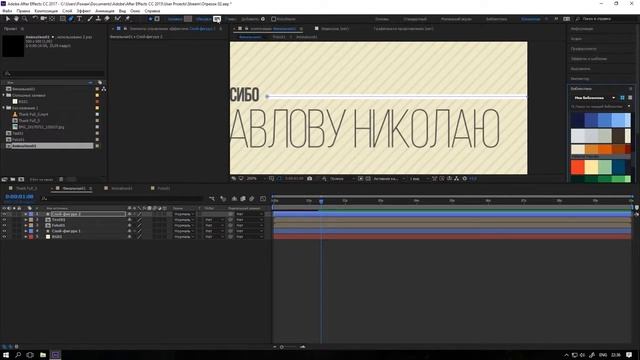
Task: Switch libraries panel to list view icon
Action: coord(630,98)
